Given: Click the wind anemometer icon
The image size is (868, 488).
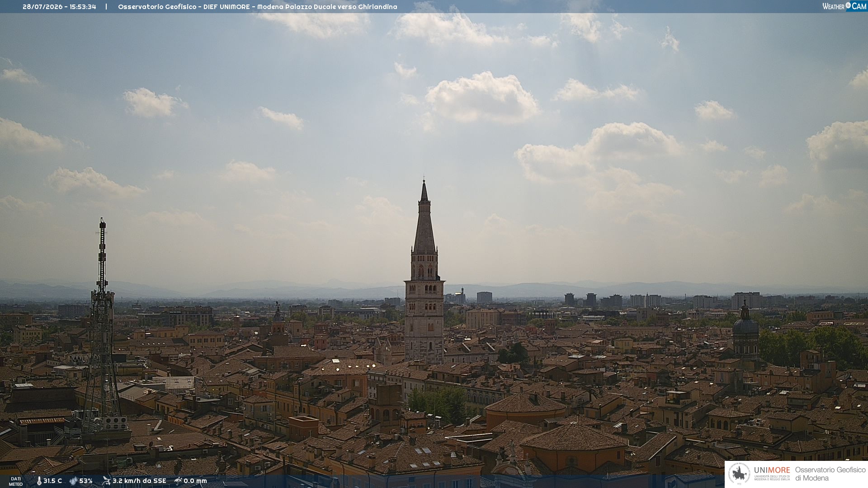Looking at the screenshot, I should 106,481.
